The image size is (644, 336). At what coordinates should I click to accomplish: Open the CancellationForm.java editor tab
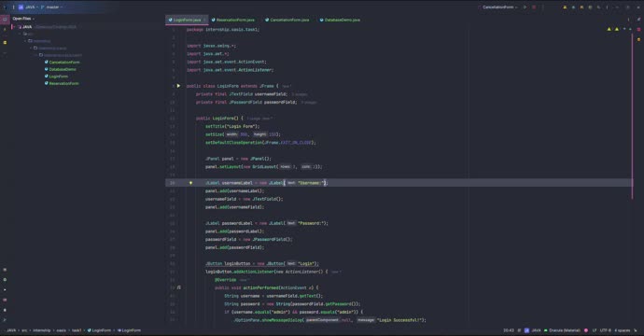pyautogui.click(x=287, y=20)
